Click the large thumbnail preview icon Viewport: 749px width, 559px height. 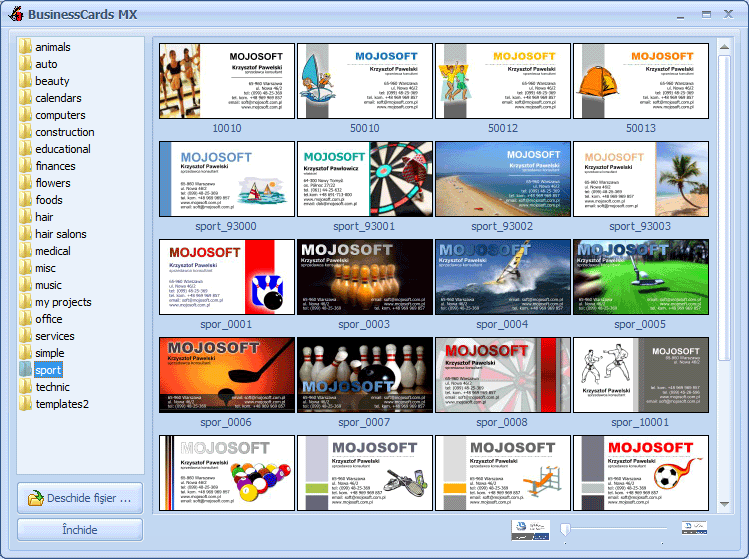tap(531, 530)
